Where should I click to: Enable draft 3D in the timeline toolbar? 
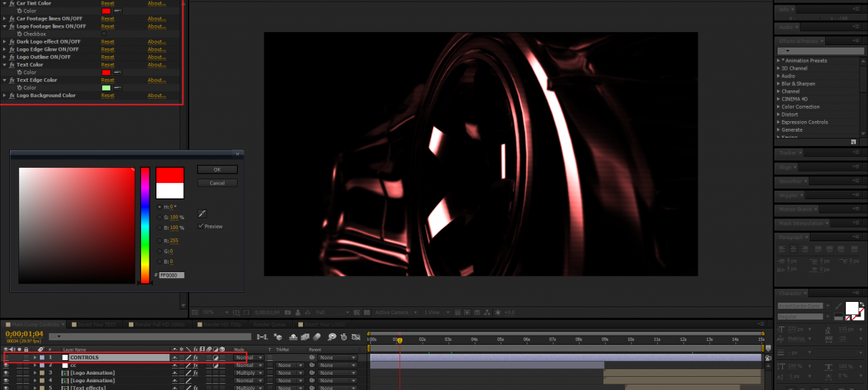click(x=278, y=336)
